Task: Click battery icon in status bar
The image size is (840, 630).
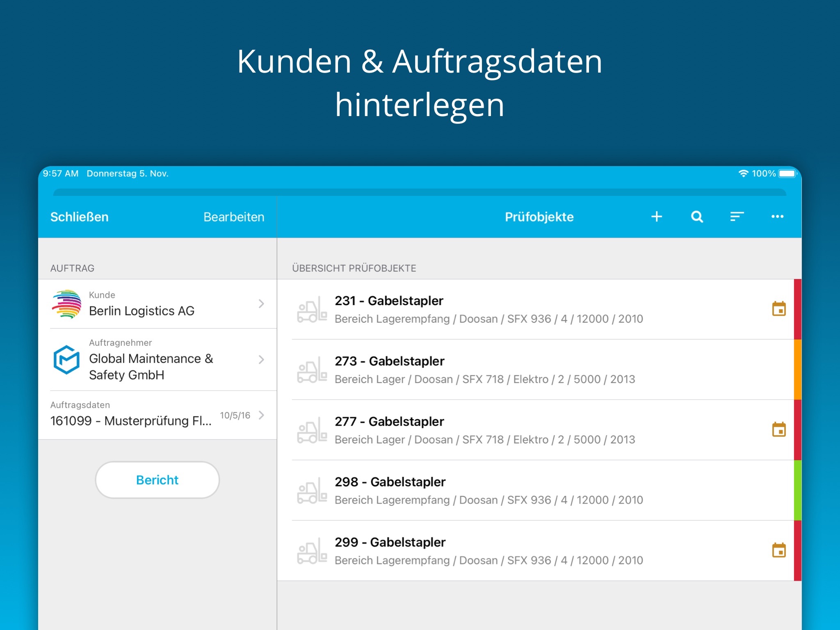Action: click(787, 173)
